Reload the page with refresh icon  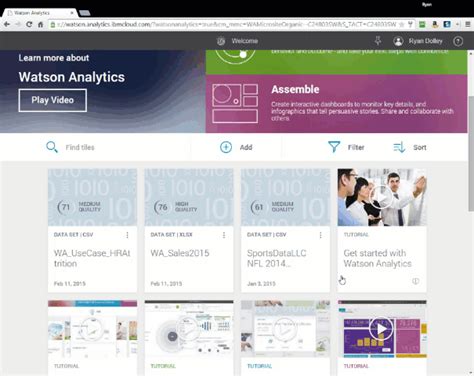29,24
